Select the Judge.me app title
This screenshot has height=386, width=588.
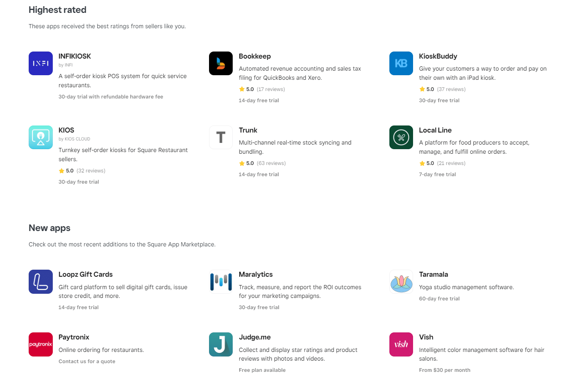coord(255,337)
